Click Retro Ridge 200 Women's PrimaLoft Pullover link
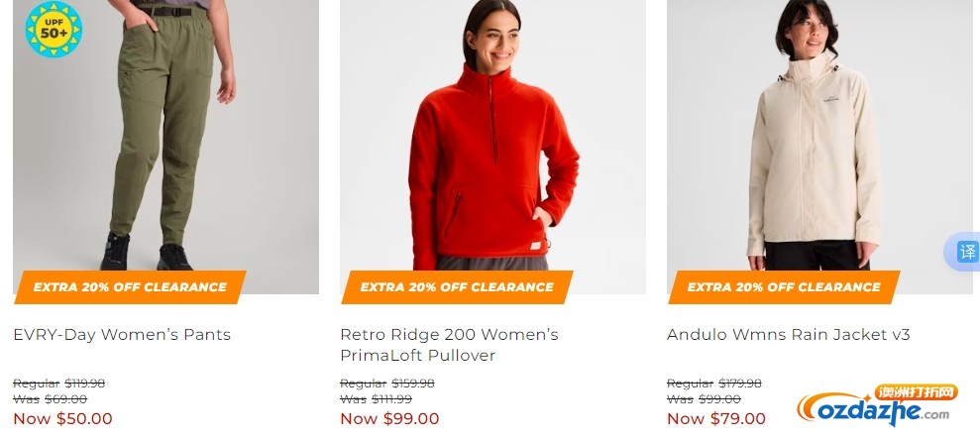The image size is (980, 439). pos(450,345)
